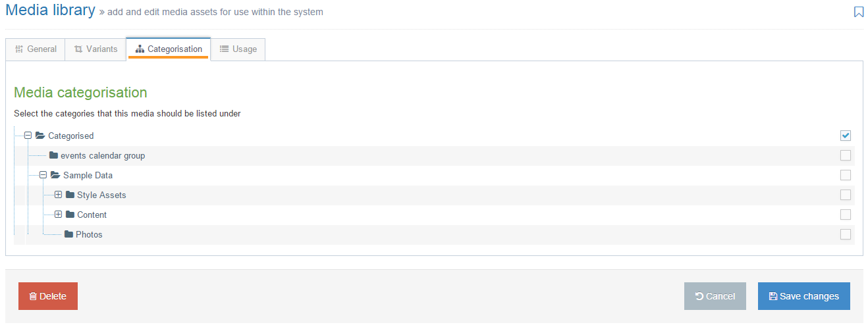This screenshot has width=868, height=331.
Task: Click the Categorised open folder icon
Action: [x=40, y=136]
